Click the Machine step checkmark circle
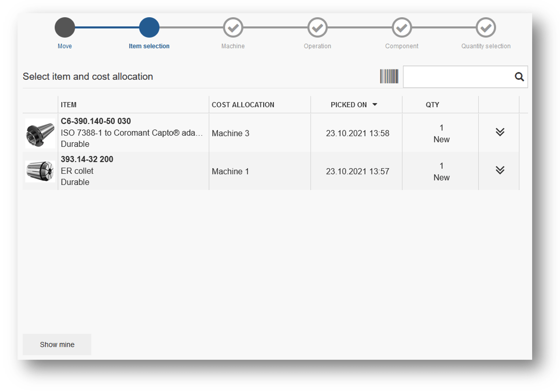Image resolution: width=560 pixels, height=392 pixels. 233,27
